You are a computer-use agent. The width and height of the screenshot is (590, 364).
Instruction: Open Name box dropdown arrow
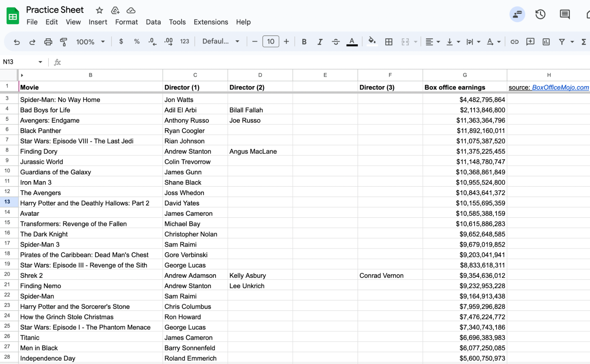click(40, 62)
